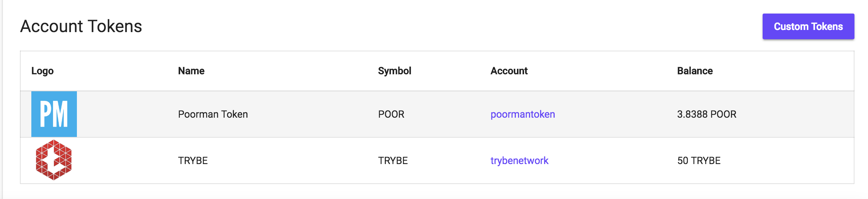
Task: Open the poormantoken account link
Action: pos(523,114)
